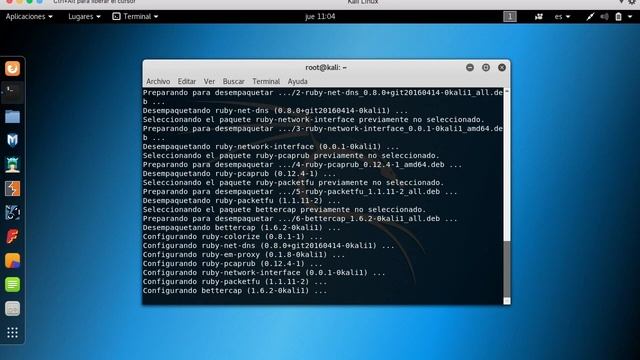Open the Ayuda menu in terminal
The image size is (640, 360).
click(298, 81)
